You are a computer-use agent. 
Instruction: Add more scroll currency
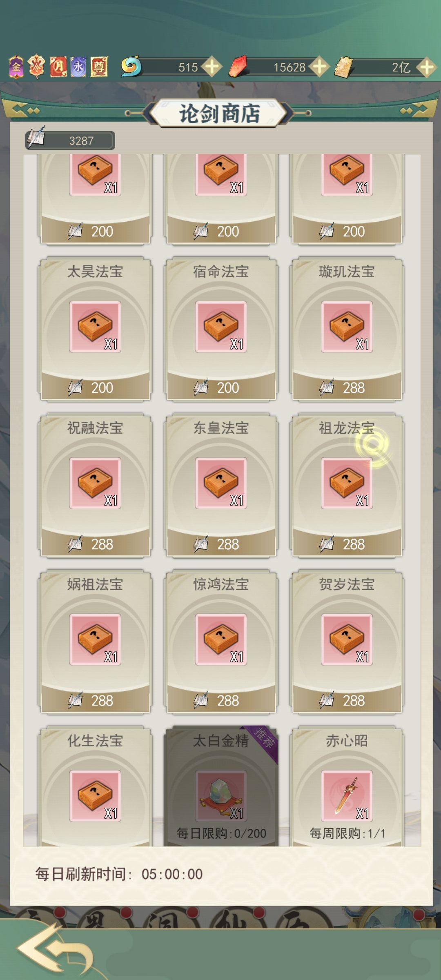(x=426, y=67)
